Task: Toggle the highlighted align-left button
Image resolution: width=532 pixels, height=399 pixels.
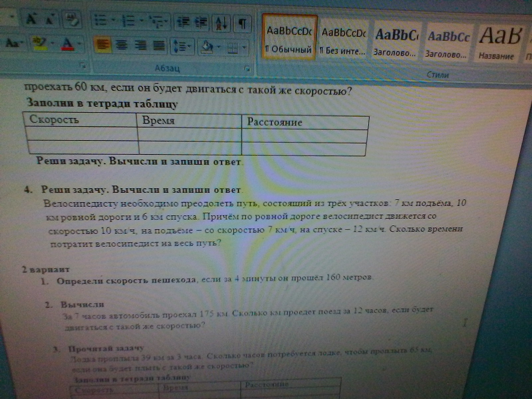Action: click(x=102, y=44)
